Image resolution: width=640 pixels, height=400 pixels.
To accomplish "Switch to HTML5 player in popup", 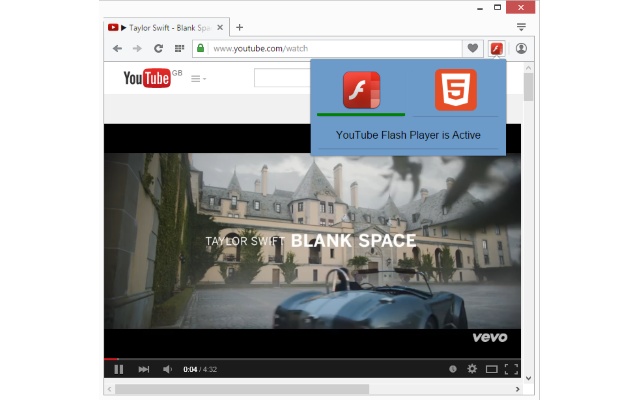I will point(456,90).
